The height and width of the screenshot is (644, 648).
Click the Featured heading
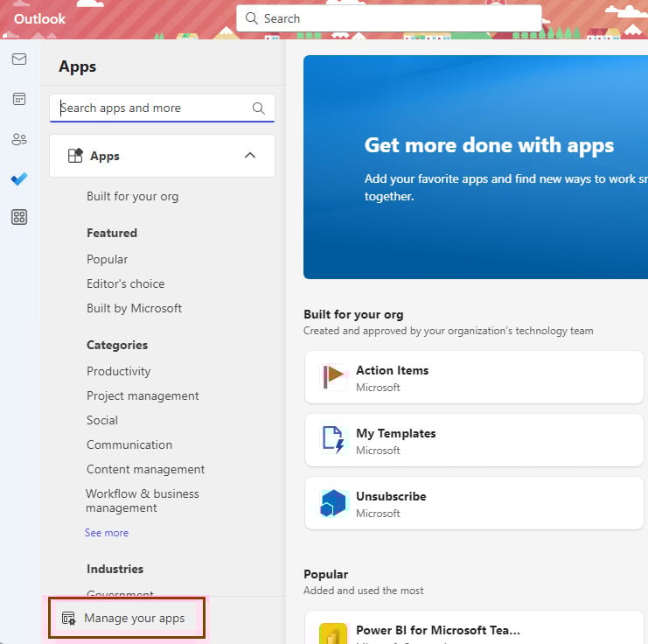tap(112, 233)
